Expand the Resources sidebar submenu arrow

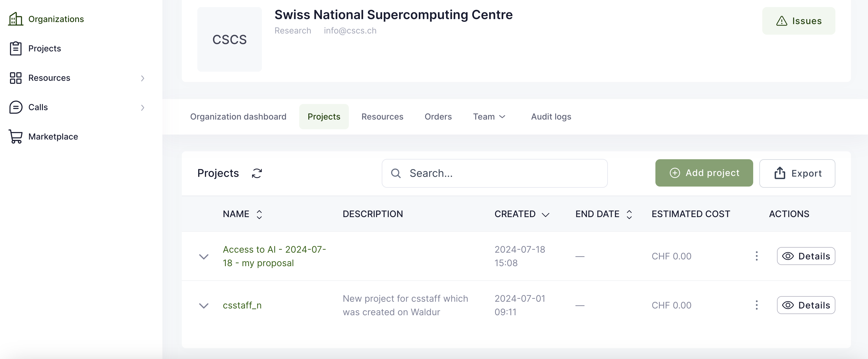coord(142,78)
